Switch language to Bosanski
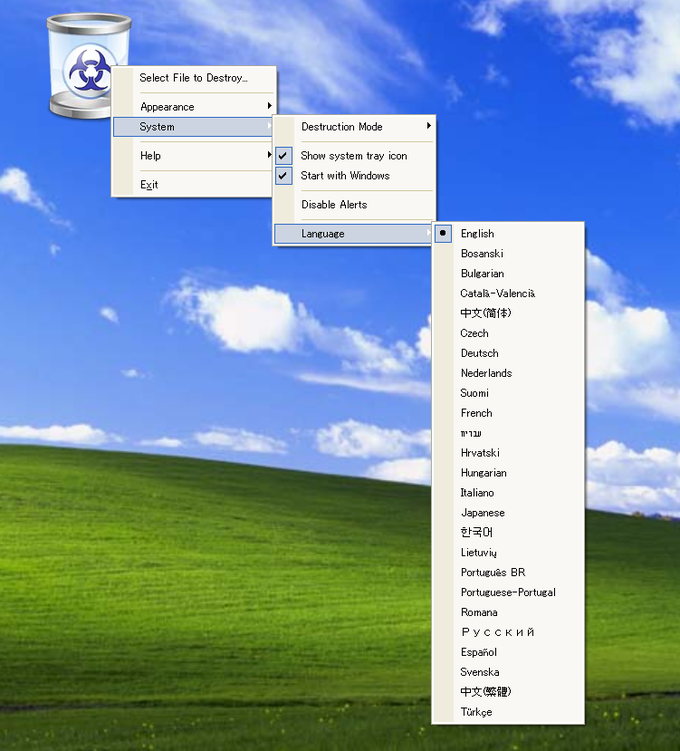This screenshot has height=751, width=680. (x=508, y=253)
